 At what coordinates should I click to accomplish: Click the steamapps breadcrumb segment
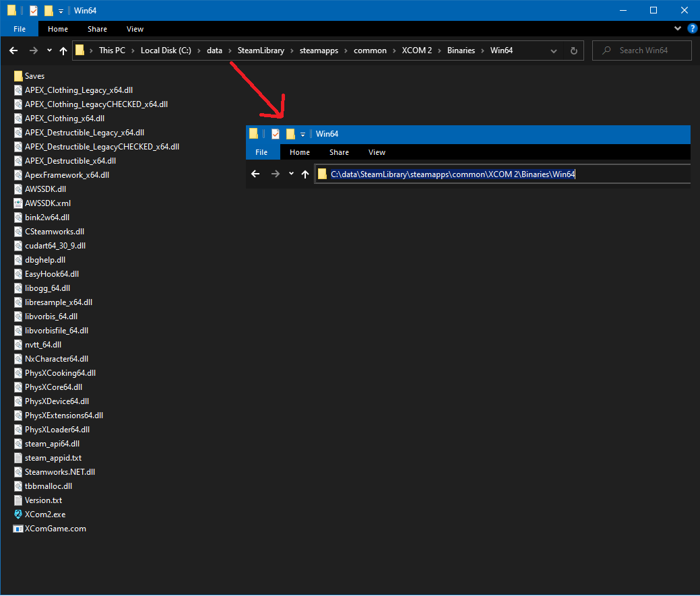pyautogui.click(x=319, y=51)
